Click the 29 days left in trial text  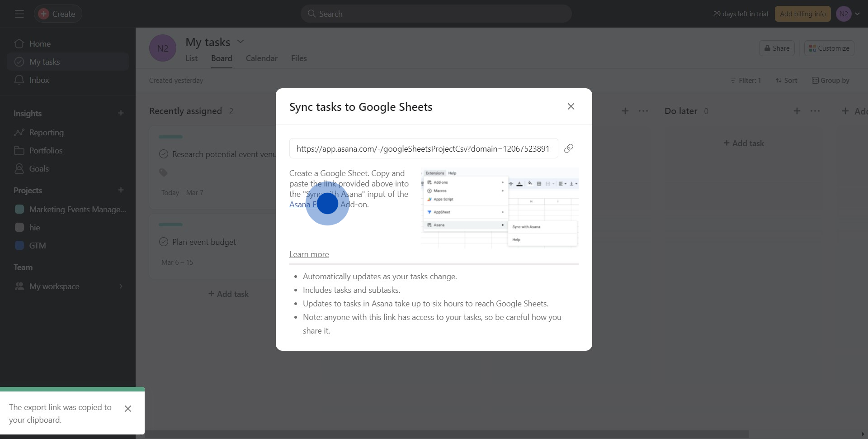tap(741, 14)
